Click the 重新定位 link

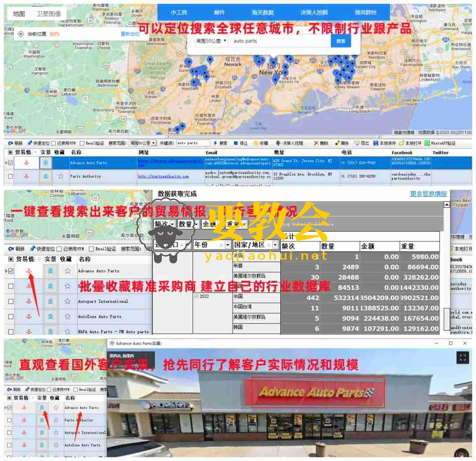pos(130,34)
